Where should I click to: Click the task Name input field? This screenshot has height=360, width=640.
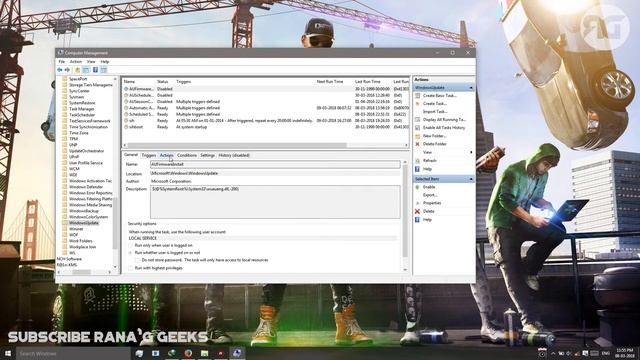275,164
